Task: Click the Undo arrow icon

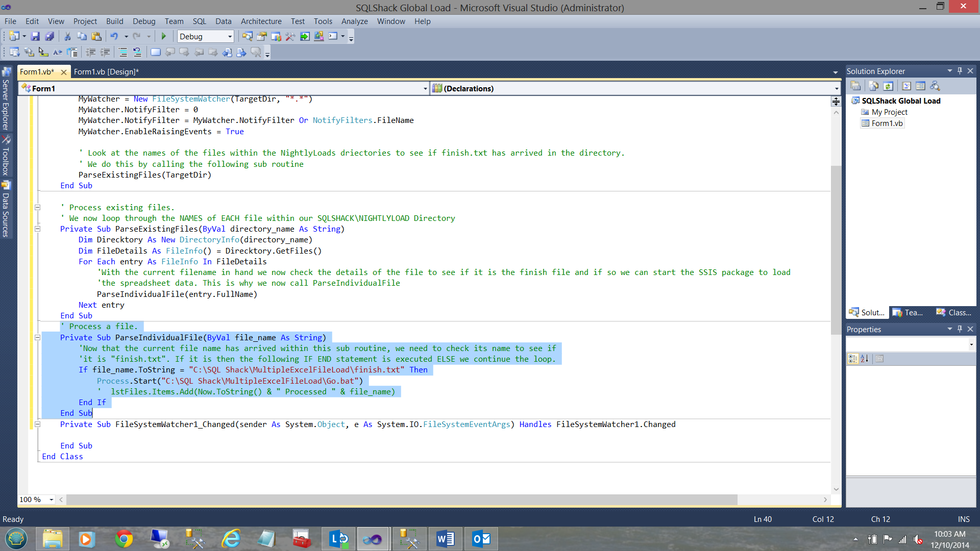Action: (114, 36)
